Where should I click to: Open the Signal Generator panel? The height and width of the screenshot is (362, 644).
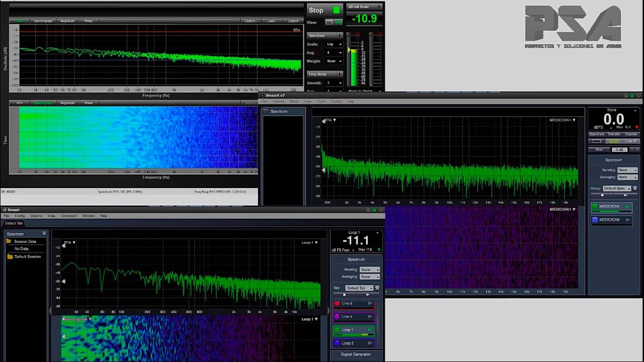coord(356,354)
